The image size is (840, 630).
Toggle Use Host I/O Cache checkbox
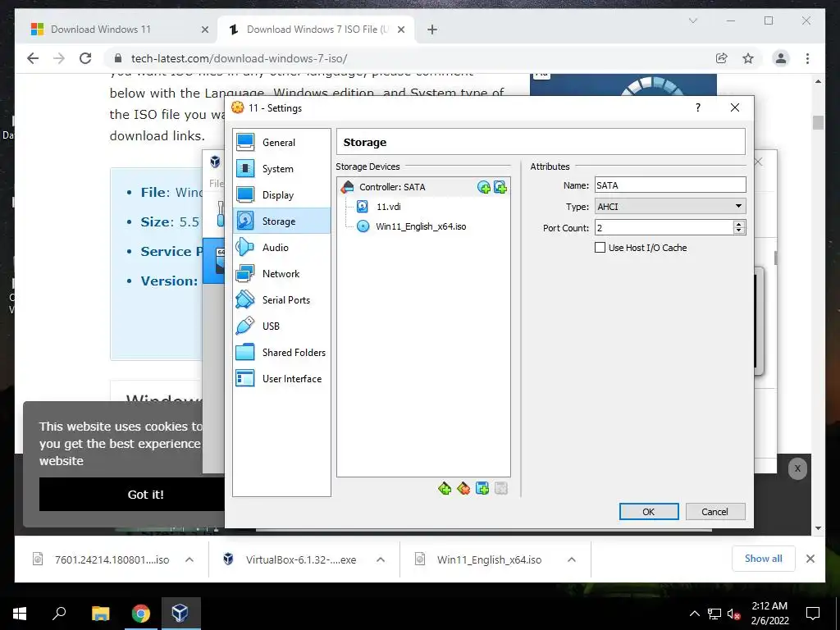click(600, 248)
